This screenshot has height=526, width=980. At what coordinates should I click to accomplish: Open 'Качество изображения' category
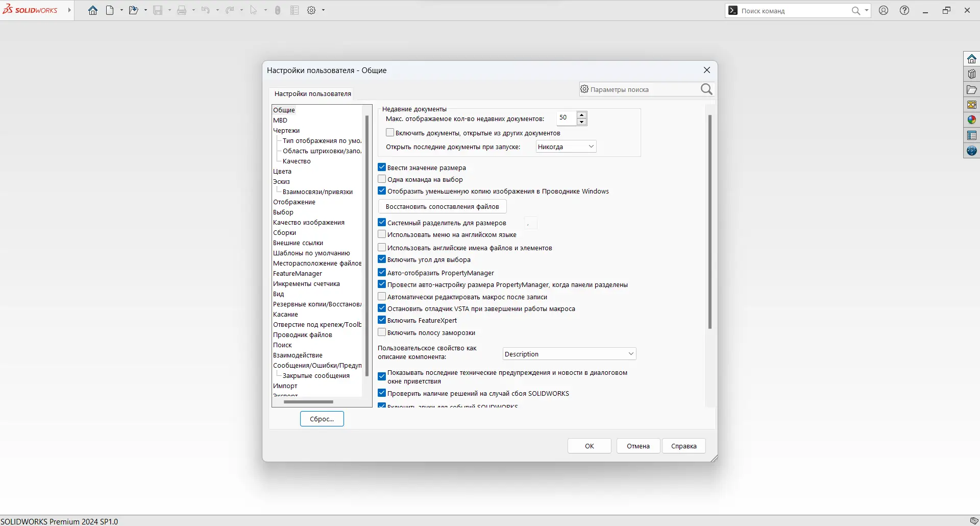[309, 222]
